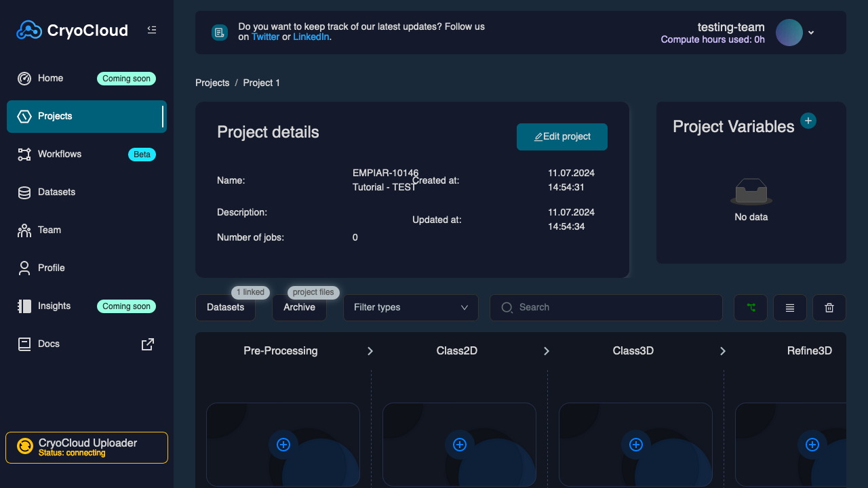Open Docs in the sidebar
This screenshot has width=868, height=488.
(87, 344)
